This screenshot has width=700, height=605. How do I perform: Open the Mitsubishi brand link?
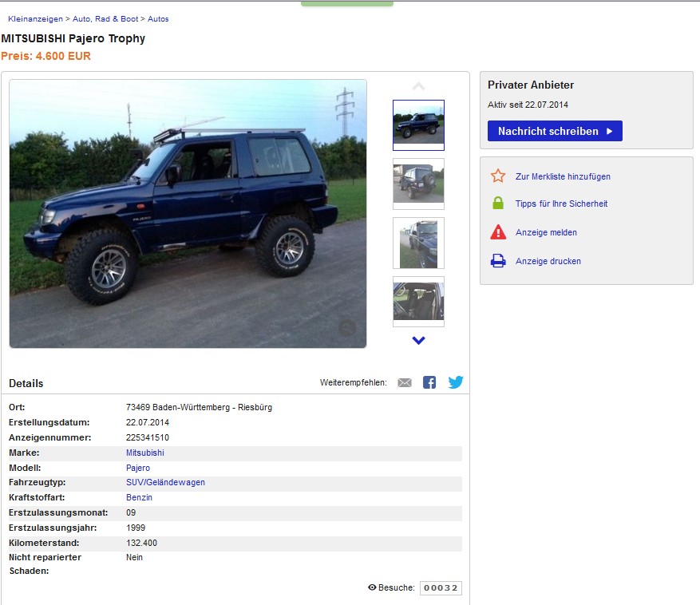145,453
